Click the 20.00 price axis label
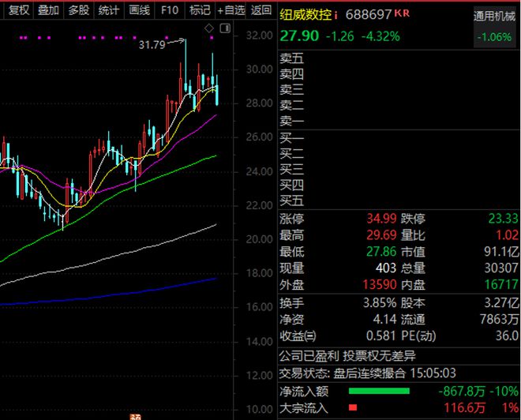This screenshot has height=420, width=521. (x=259, y=239)
